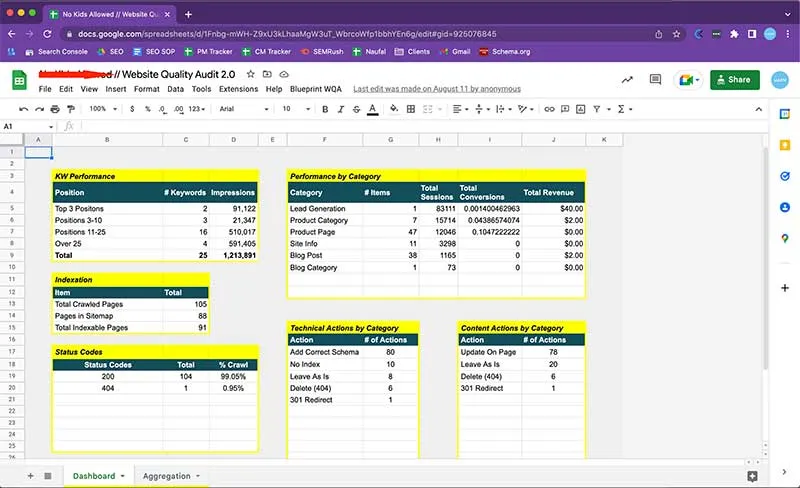This screenshot has width=800, height=488.
Task: Open the last edit history link
Action: [437, 89]
